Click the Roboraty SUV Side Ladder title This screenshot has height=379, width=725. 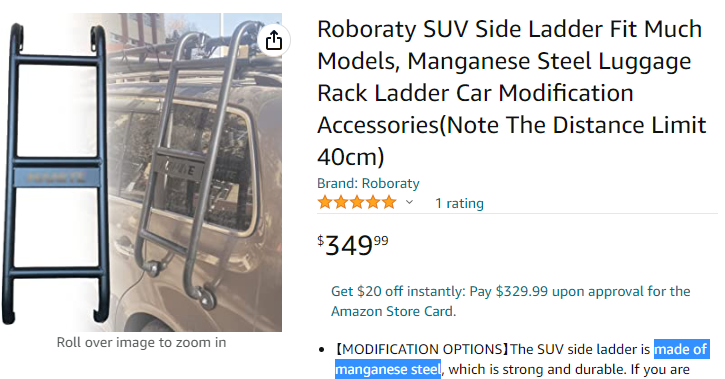(x=511, y=93)
